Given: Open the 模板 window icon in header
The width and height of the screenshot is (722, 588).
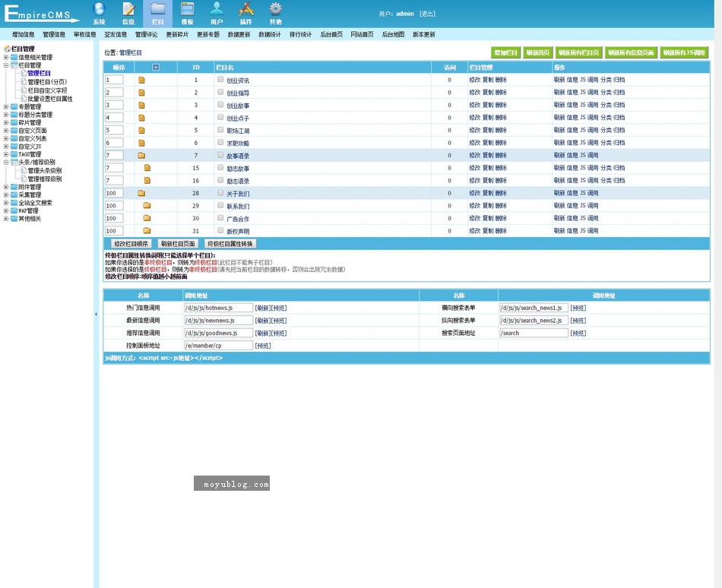Looking at the screenshot, I should pos(188,9).
